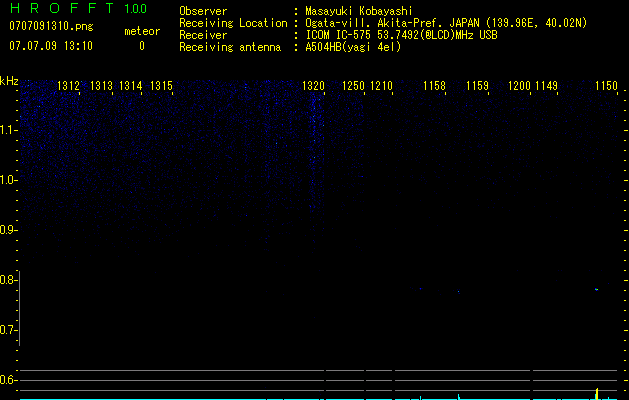The height and width of the screenshot is (400, 629).
Task: Click the 1210 time marker
Action: 381,86
